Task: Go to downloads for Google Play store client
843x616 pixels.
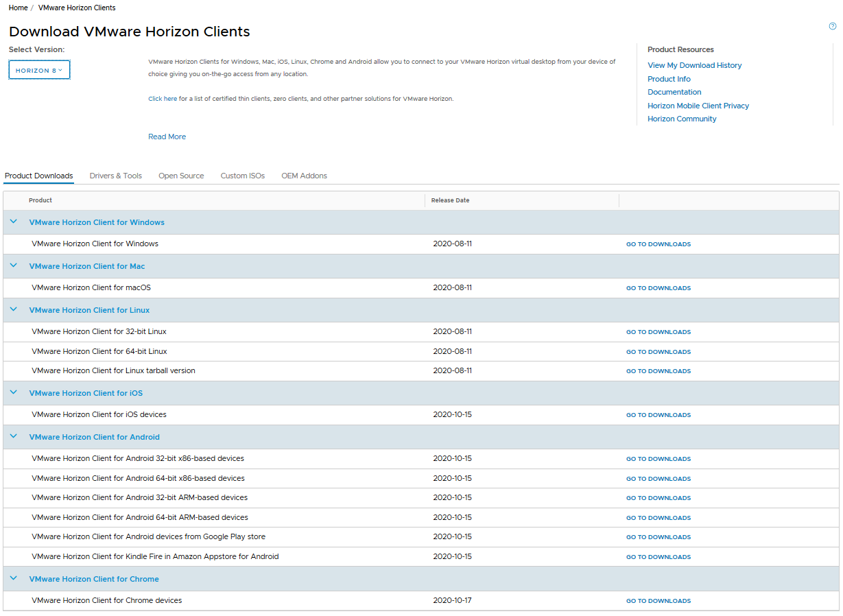Action: [x=658, y=537]
